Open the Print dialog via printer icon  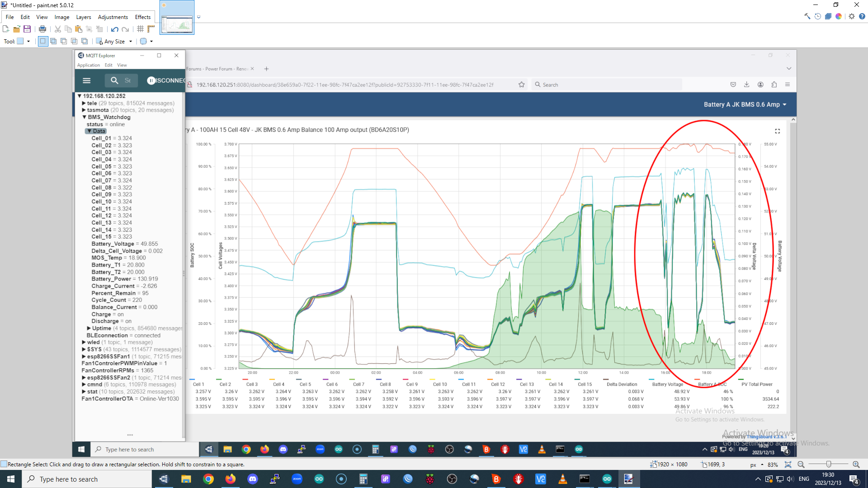coord(42,28)
